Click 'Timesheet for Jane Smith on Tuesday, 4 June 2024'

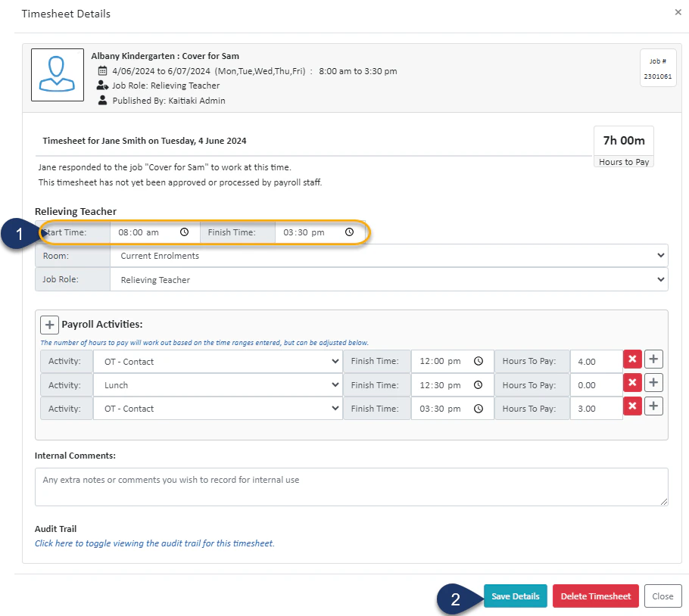[145, 141]
